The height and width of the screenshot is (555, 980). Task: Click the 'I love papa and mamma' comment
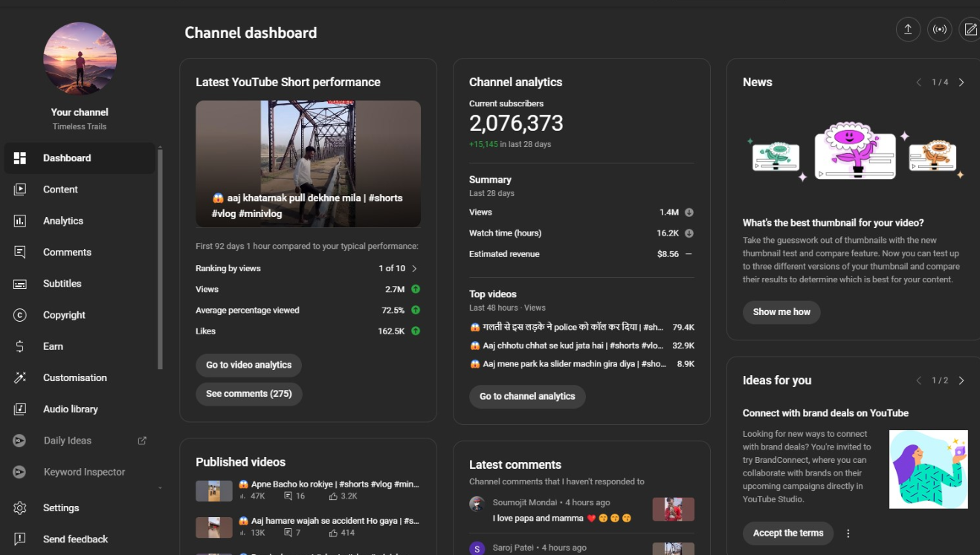tap(561, 518)
